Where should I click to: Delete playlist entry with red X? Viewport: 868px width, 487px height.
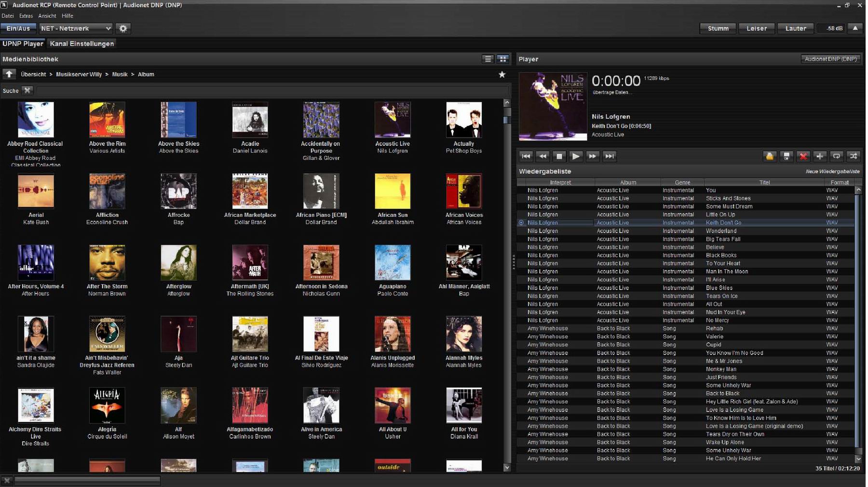pyautogui.click(x=803, y=156)
